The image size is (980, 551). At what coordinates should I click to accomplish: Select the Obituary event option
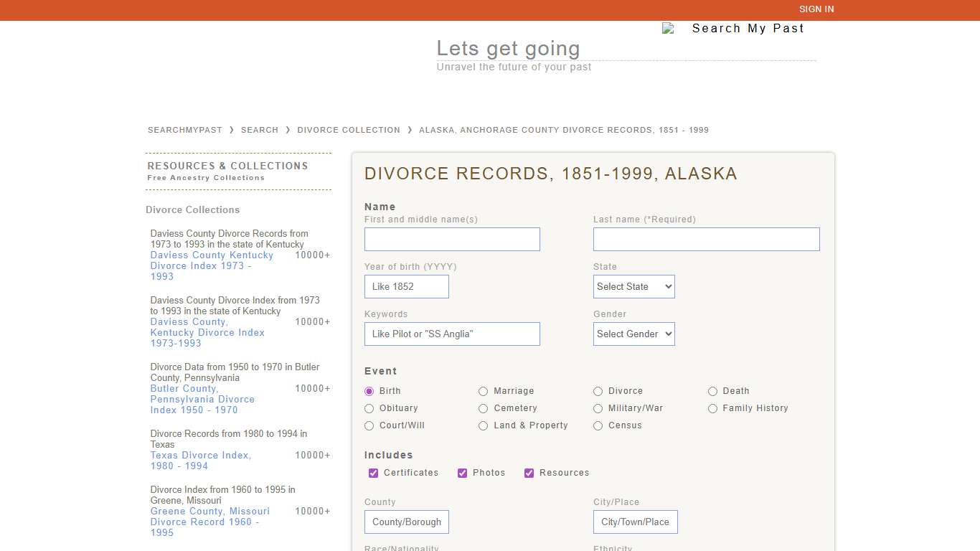[369, 408]
